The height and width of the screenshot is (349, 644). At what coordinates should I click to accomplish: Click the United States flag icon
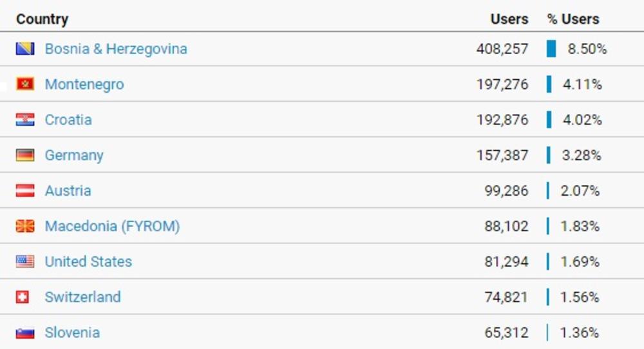pyautogui.click(x=25, y=261)
